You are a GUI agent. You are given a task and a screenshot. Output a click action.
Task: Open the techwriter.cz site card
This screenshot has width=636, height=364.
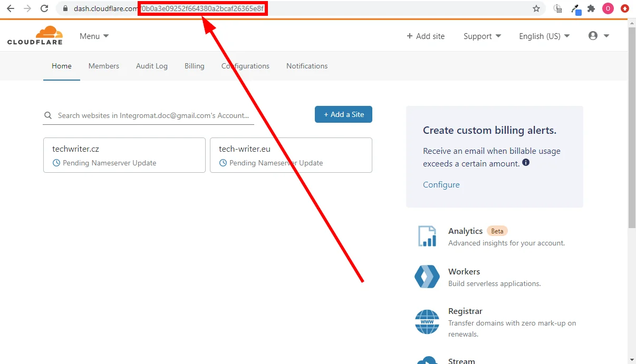point(124,155)
